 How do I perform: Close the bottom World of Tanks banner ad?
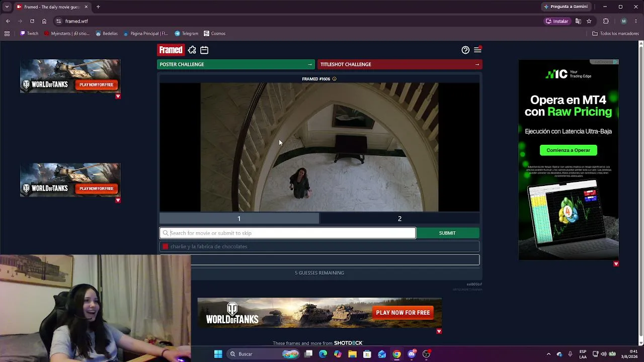tap(439, 331)
